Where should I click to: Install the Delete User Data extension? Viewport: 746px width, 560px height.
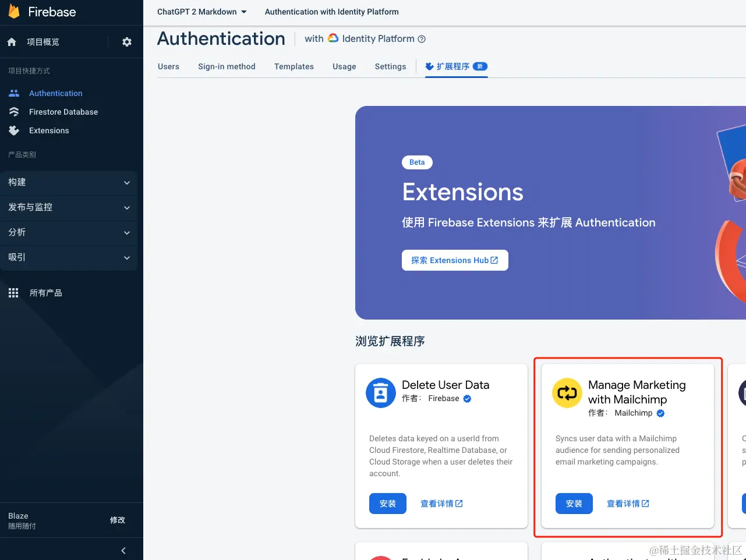coord(388,504)
